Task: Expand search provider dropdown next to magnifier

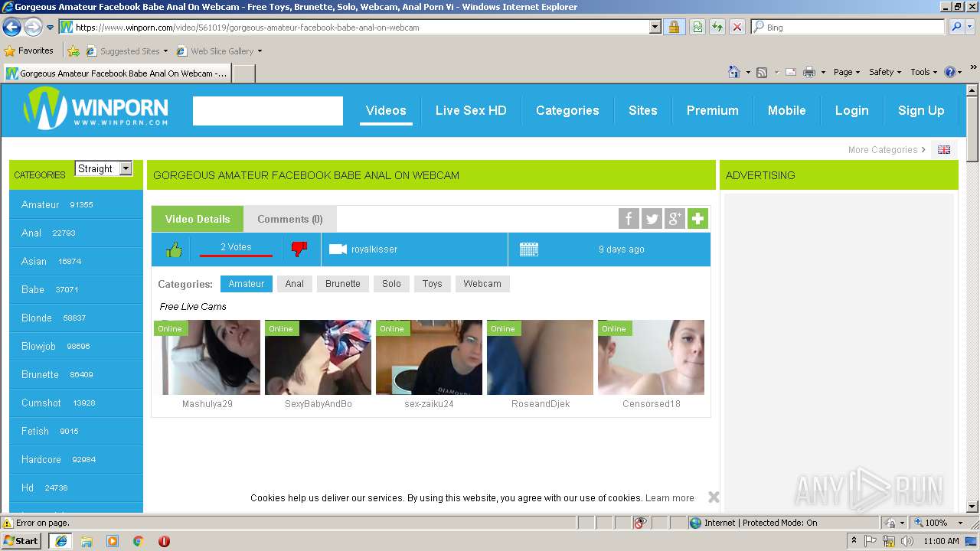Action: click(969, 27)
